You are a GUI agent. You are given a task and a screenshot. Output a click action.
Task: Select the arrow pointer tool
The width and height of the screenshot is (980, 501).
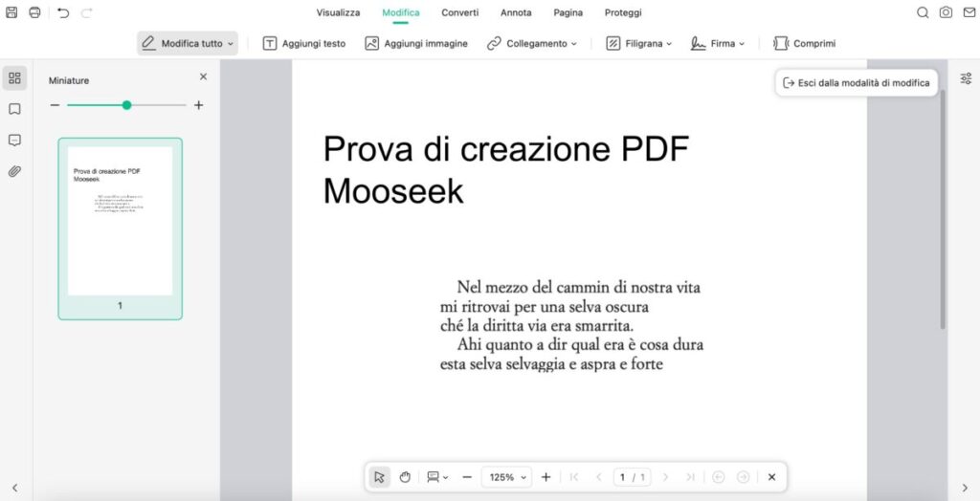point(379,477)
